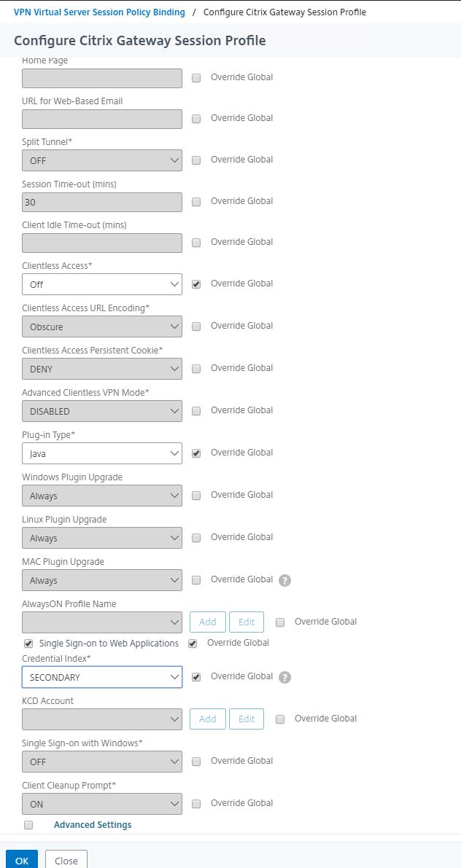Click the Advanced Settings link

click(93, 825)
